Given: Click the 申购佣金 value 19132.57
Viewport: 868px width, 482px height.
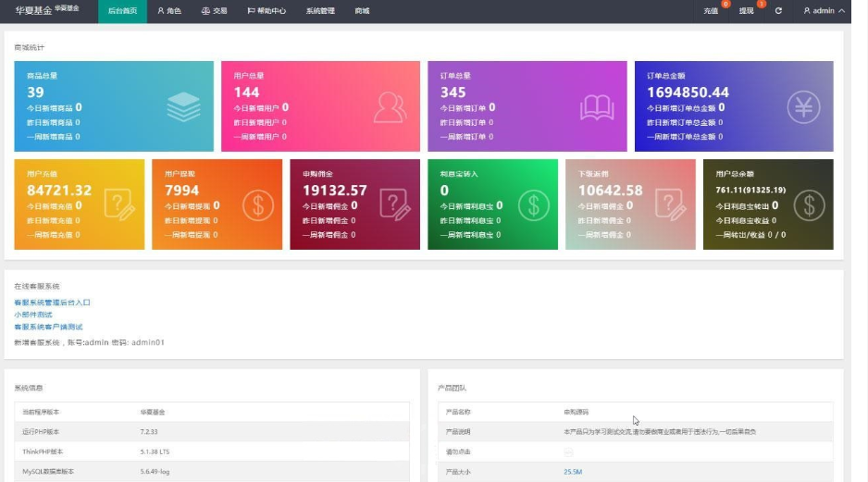Looking at the screenshot, I should coord(335,191).
